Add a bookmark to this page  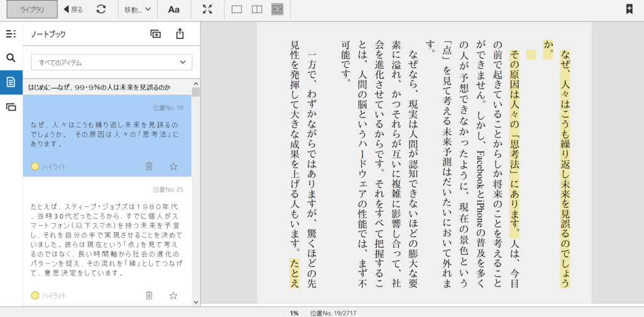click(x=629, y=9)
